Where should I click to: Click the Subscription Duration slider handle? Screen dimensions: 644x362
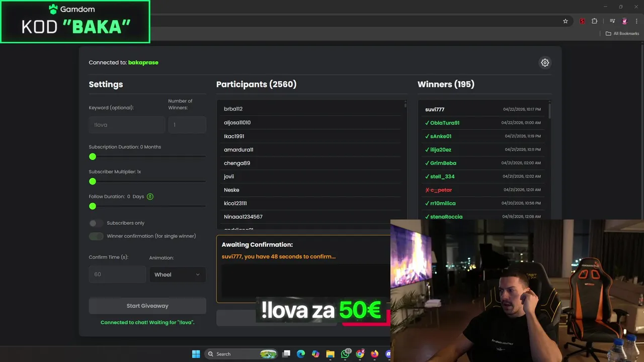pyautogui.click(x=93, y=157)
